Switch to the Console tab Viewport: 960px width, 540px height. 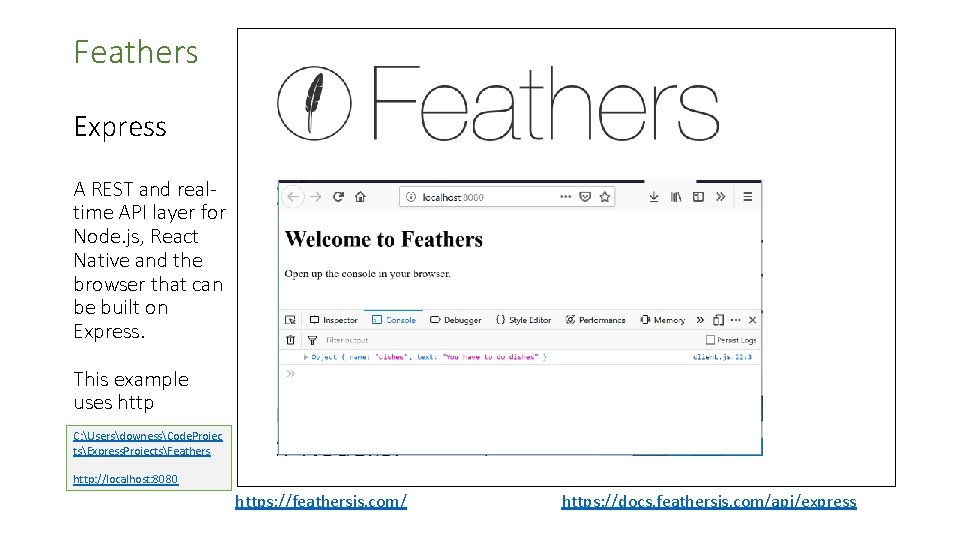click(x=394, y=320)
